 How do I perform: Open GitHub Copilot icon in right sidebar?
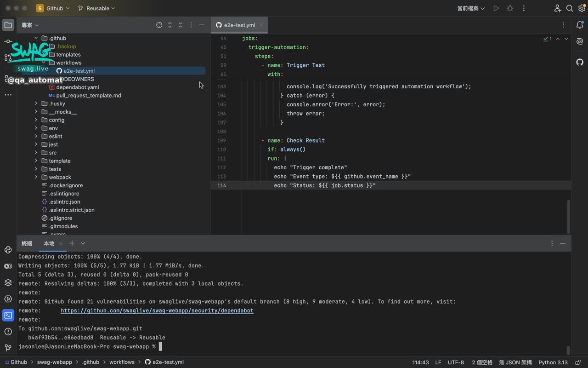pos(580,62)
